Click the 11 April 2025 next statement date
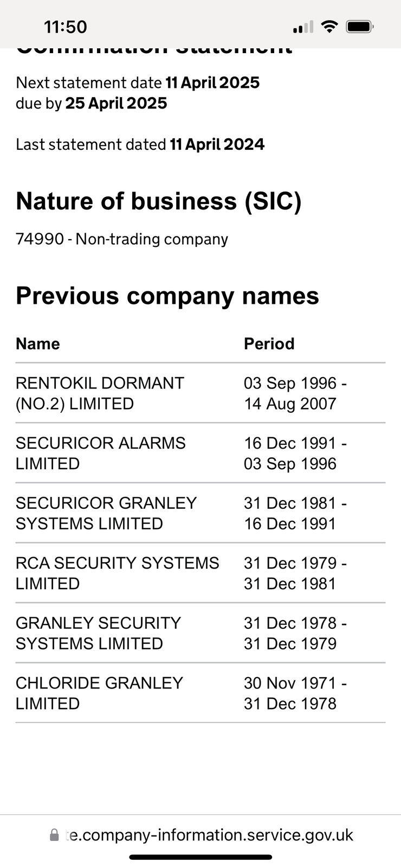Screen dimensions: 401x868 (x=212, y=82)
